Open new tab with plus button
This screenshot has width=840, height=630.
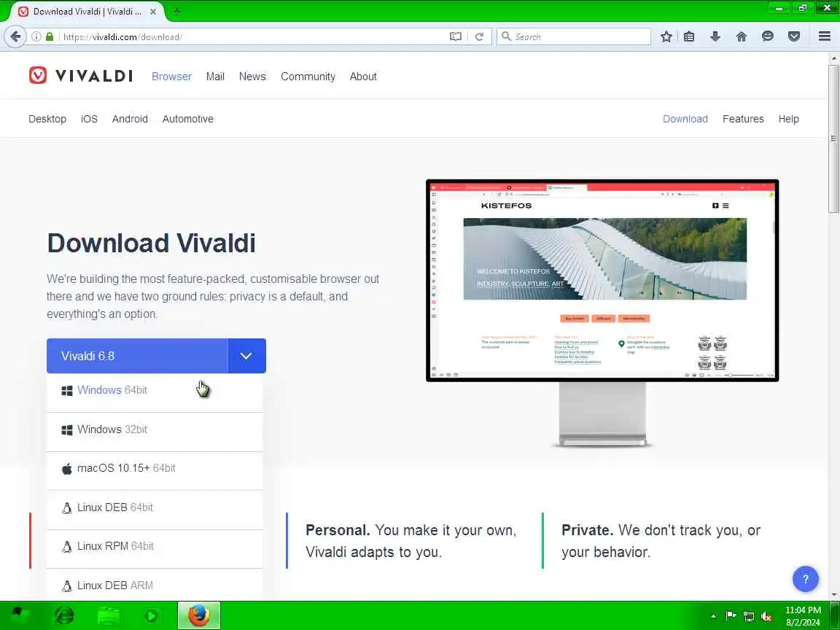(x=176, y=11)
